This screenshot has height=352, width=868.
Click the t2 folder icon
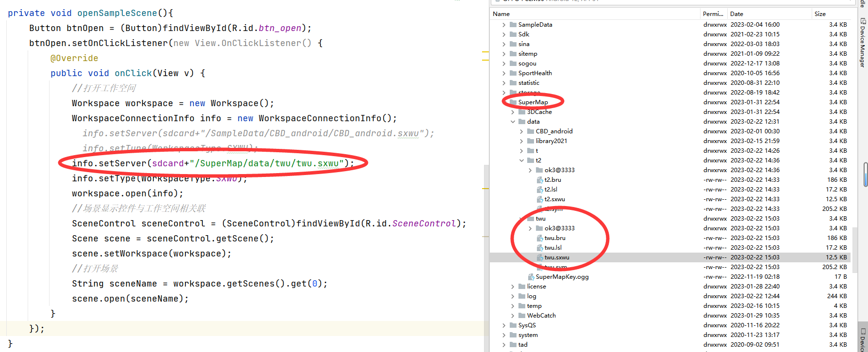[x=531, y=160]
